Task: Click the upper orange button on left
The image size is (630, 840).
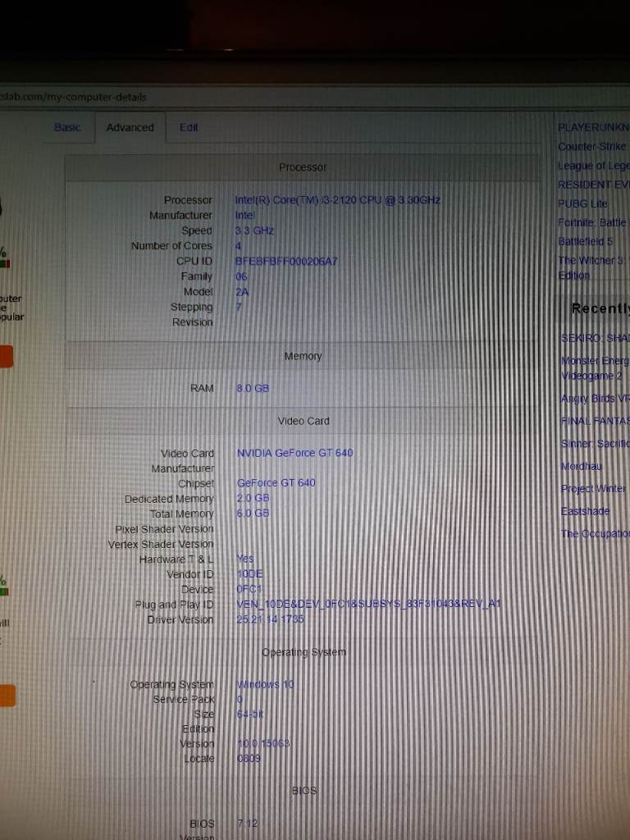Action: pos(6,356)
